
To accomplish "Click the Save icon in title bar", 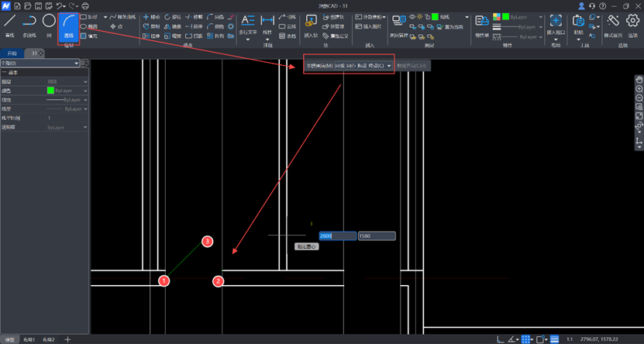I will [38, 5].
